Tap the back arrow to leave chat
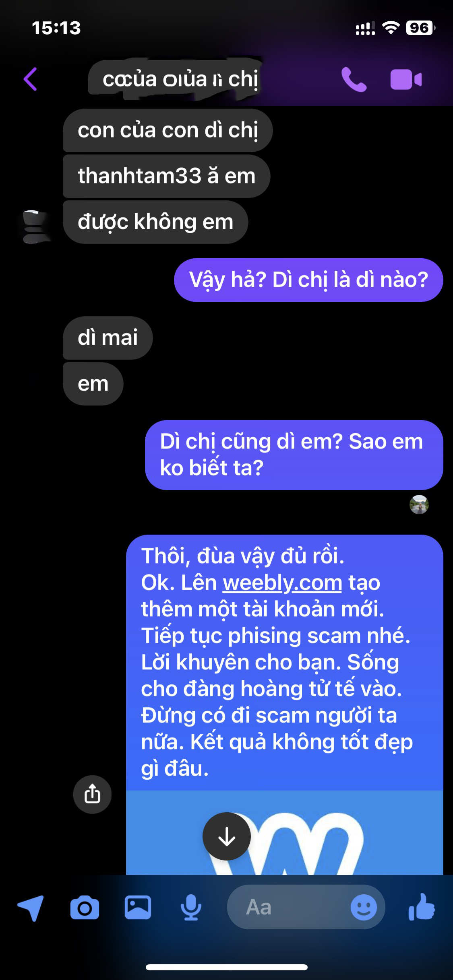The height and width of the screenshot is (980, 453). click(31, 79)
